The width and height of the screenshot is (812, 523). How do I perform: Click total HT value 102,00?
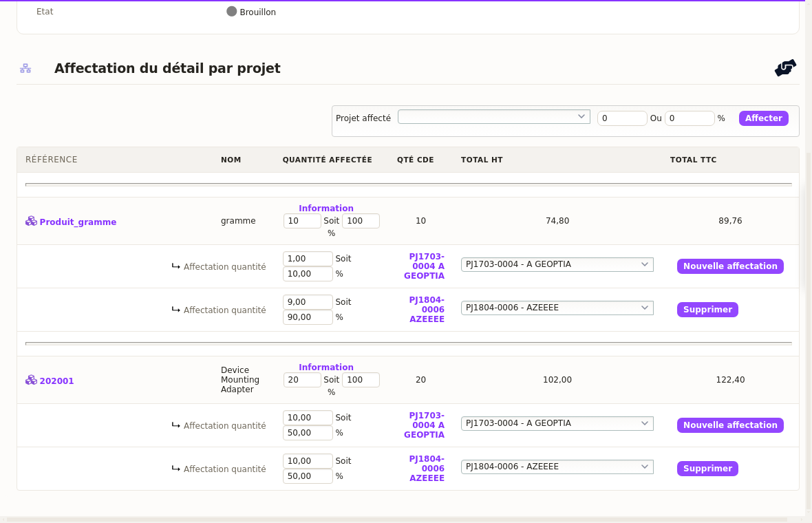point(557,380)
